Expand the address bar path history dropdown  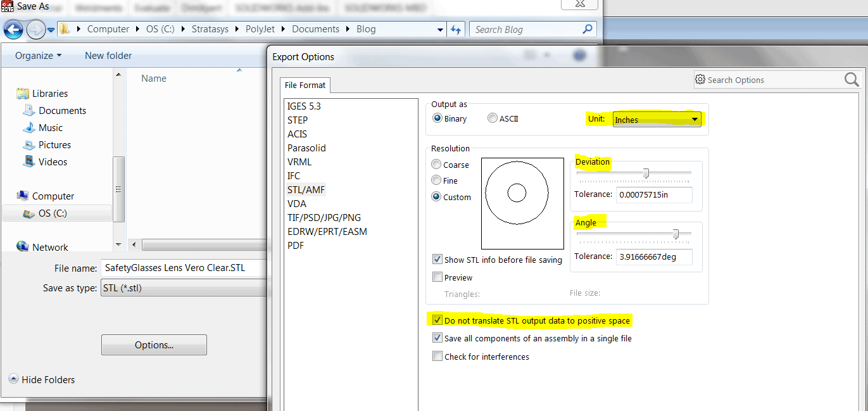[441, 30]
